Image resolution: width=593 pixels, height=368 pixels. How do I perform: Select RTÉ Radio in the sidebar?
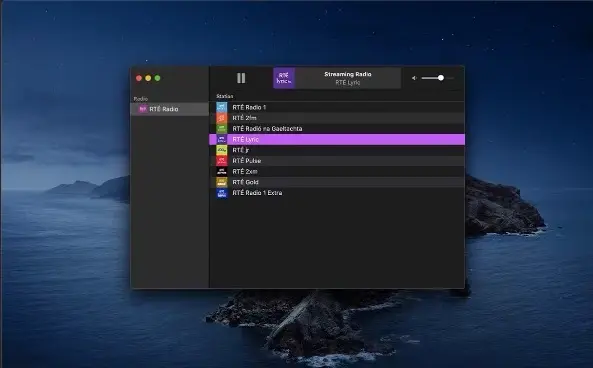click(x=169, y=109)
